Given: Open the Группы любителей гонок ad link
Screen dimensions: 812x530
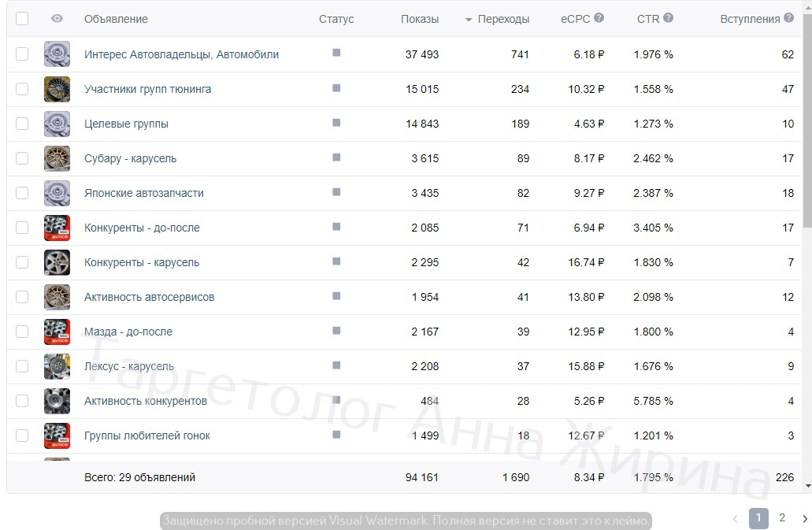Looking at the screenshot, I should pyautogui.click(x=147, y=435).
